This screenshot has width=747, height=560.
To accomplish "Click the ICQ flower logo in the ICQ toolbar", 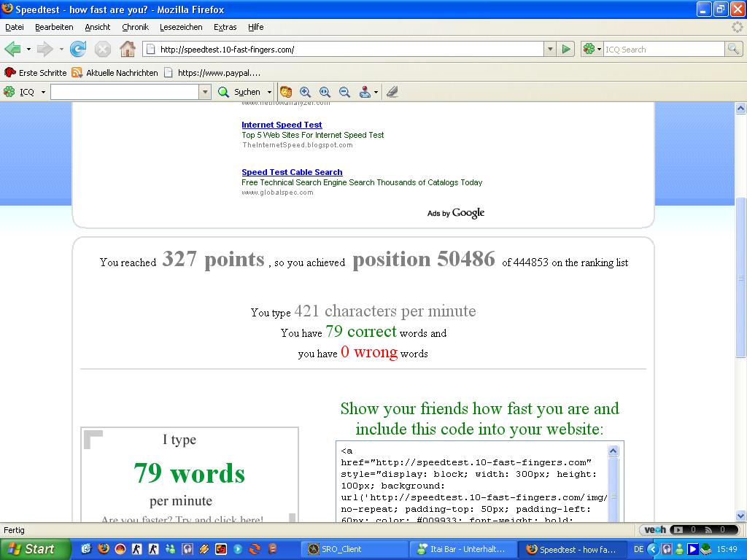I will (9, 92).
